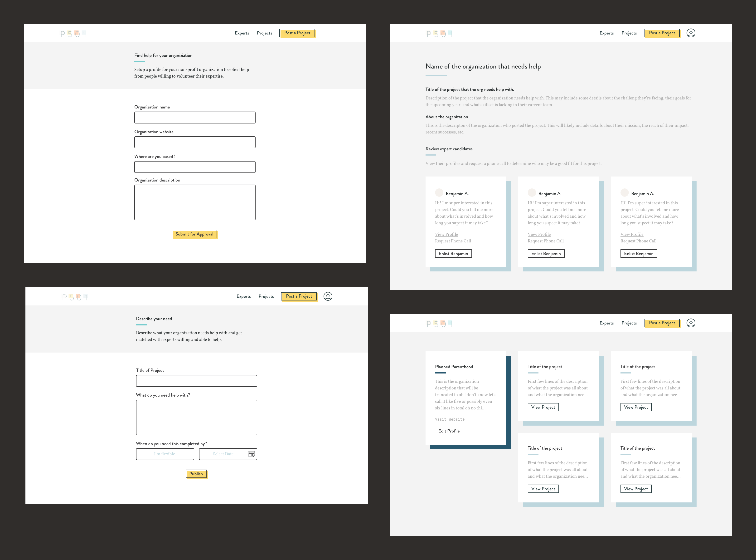The height and width of the screenshot is (560, 756).
Task: Click the Select Date dropdown field
Action: point(225,453)
